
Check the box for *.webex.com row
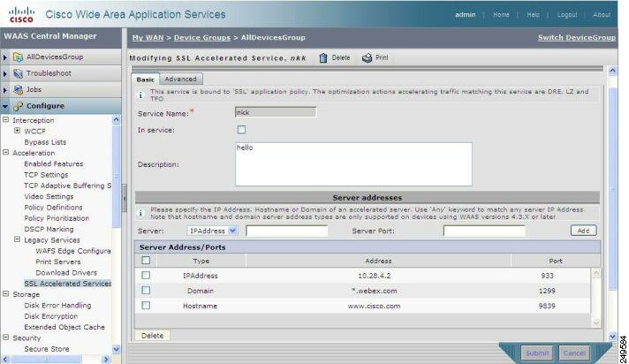click(146, 290)
